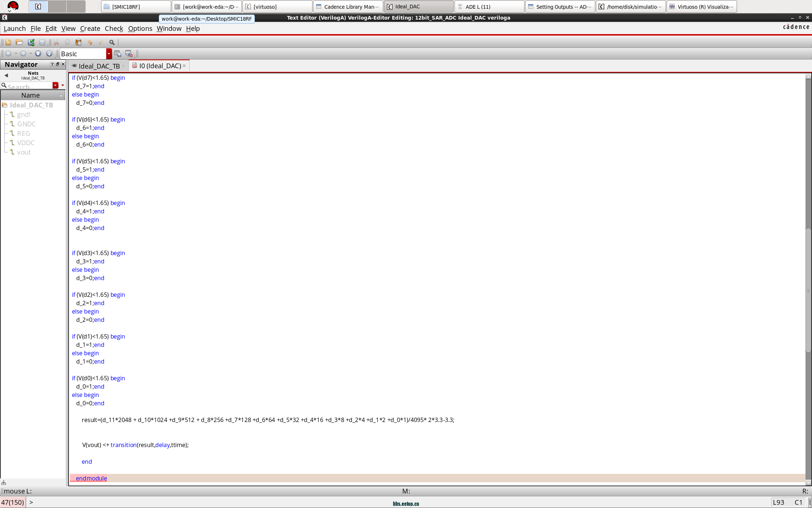Click the result= formula line
The height and width of the screenshot is (508, 812).
click(x=268, y=420)
